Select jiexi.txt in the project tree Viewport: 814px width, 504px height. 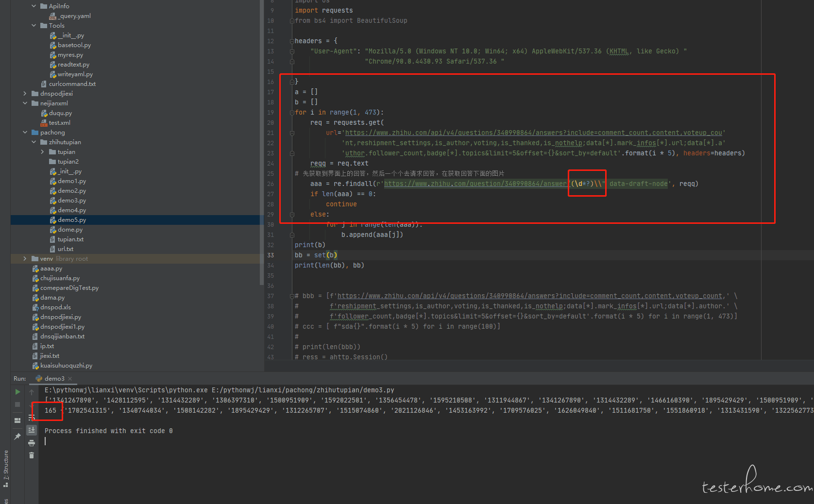click(x=50, y=356)
